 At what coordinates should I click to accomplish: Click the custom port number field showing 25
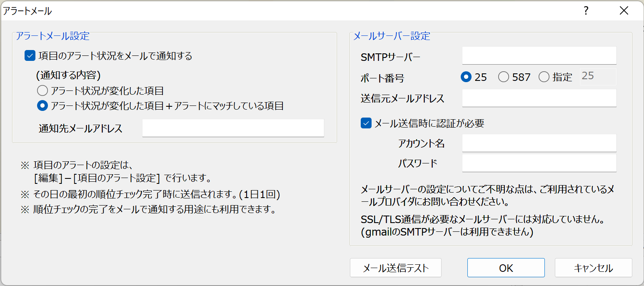(x=598, y=77)
